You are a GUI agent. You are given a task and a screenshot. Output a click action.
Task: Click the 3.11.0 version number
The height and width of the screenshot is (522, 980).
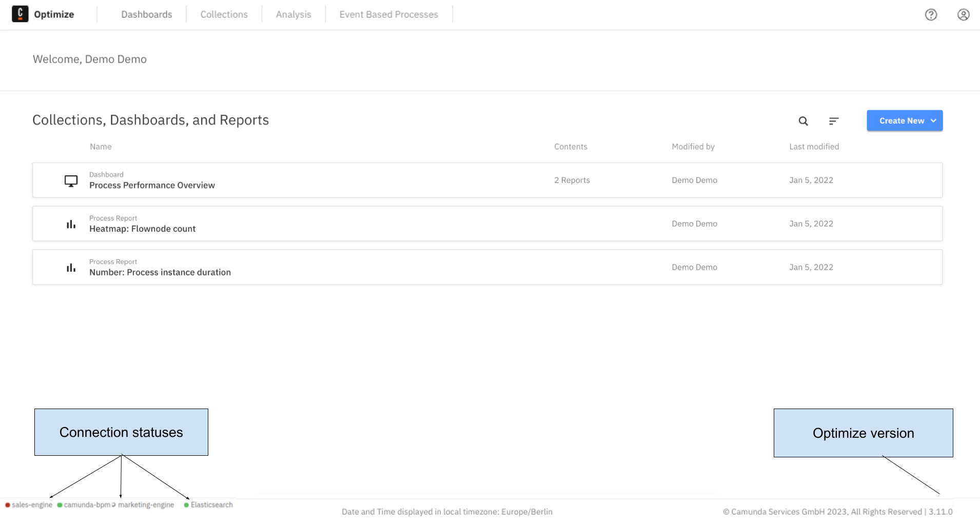pos(940,512)
